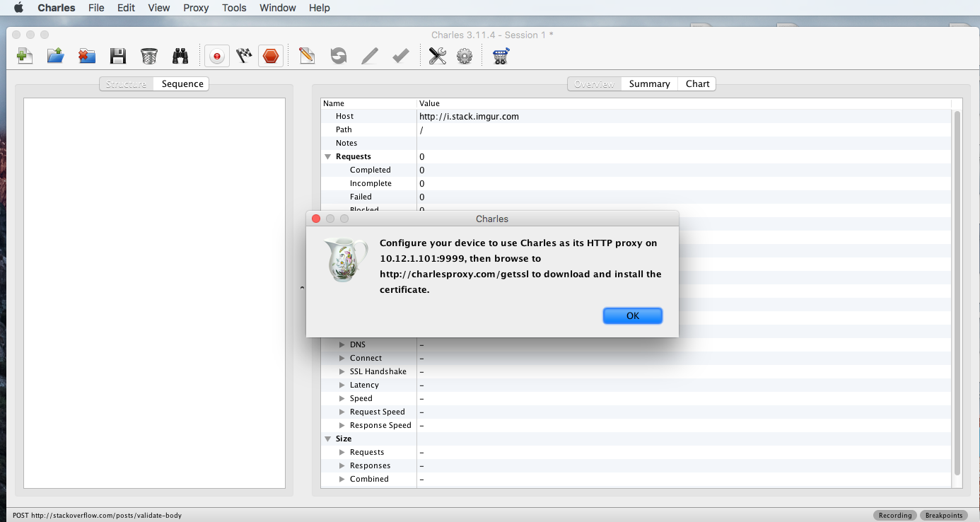This screenshot has height=522, width=980.
Task: Click the Recording status button
Action: [895, 515]
